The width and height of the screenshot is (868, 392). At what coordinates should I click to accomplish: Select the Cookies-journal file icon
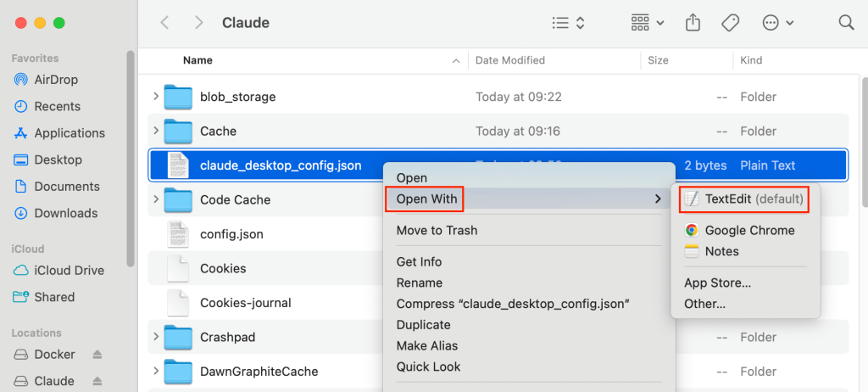(178, 303)
